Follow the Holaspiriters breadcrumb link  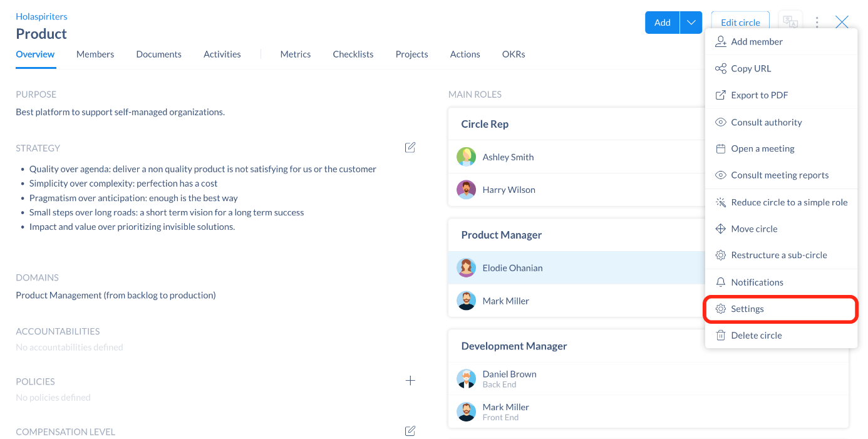[41, 16]
